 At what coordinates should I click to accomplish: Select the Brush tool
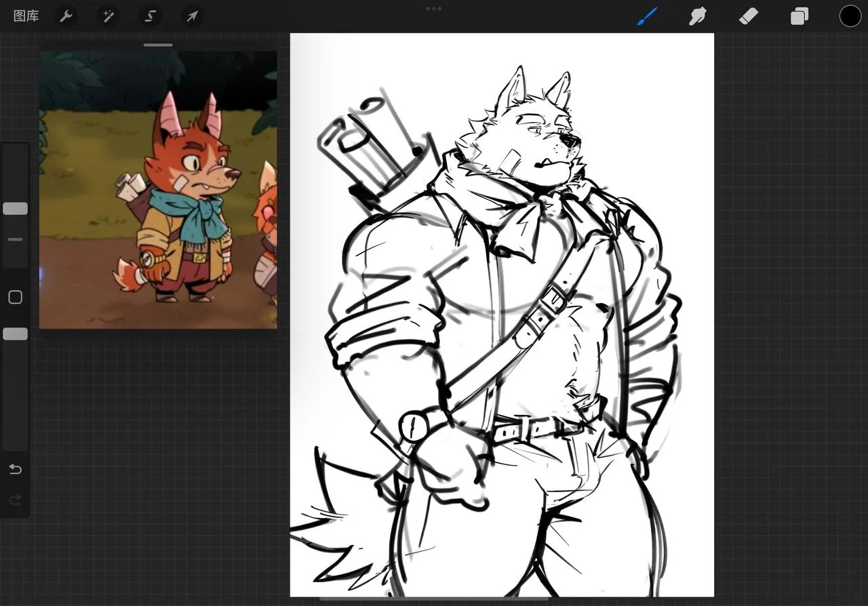coord(648,16)
